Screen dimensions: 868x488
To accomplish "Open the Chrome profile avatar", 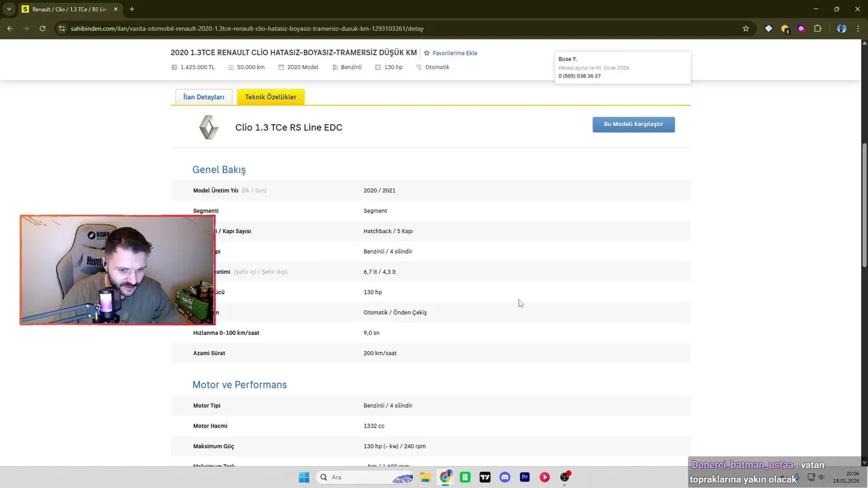I will pos(842,28).
